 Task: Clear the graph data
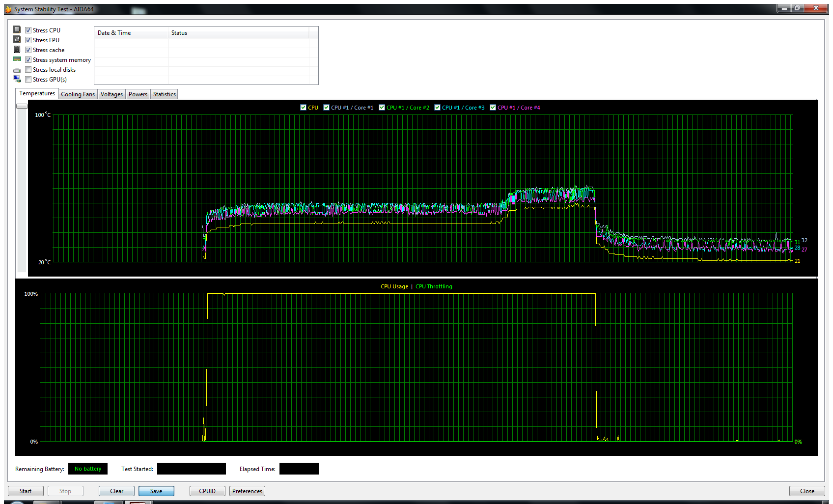tap(116, 491)
